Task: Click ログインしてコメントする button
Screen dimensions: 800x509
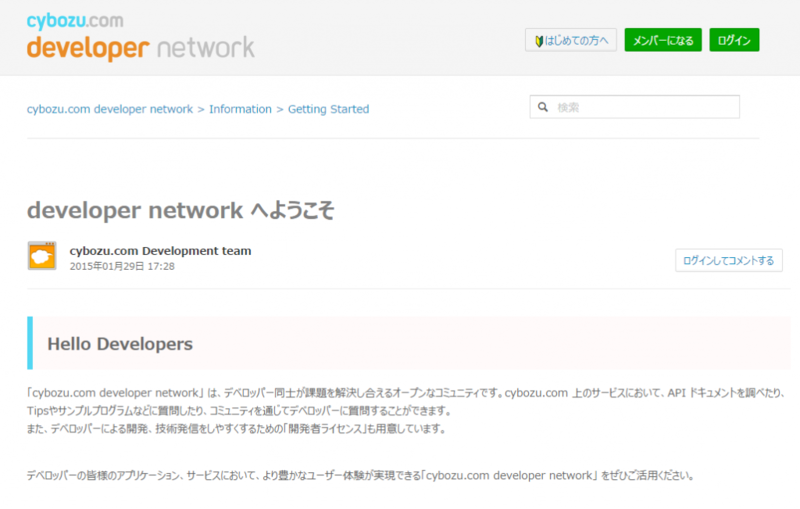Action: [729, 261]
